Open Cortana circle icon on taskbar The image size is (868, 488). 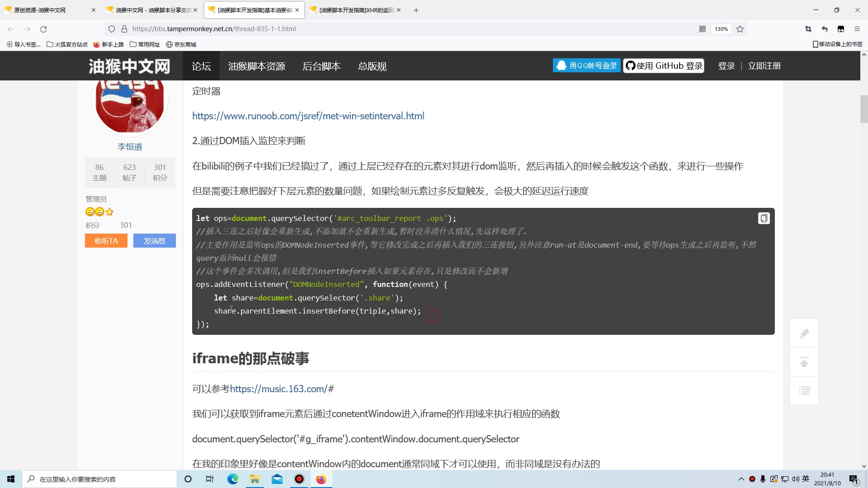188,479
